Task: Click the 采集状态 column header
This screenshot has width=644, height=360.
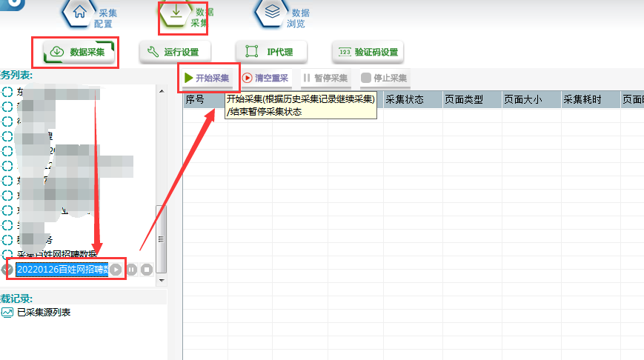Action: (413, 100)
